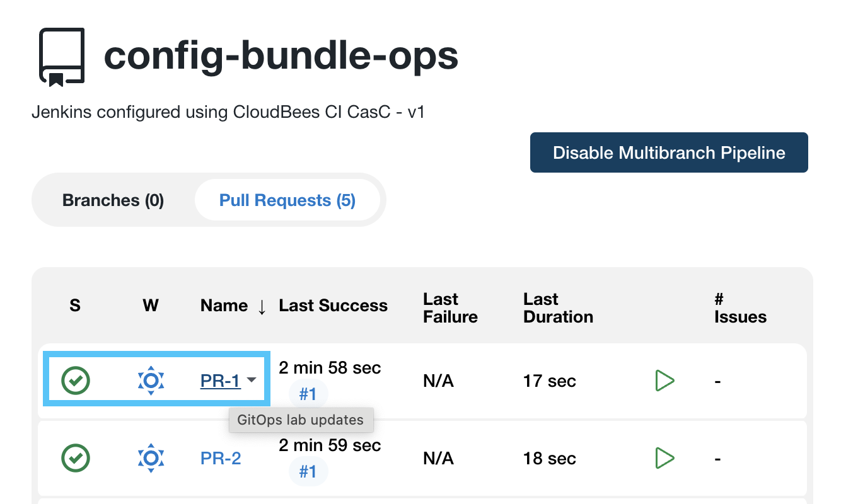The height and width of the screenshot is (504, 841).
Task: Click the PR-2 success status checkmark icon
Action: pos(76,458)
